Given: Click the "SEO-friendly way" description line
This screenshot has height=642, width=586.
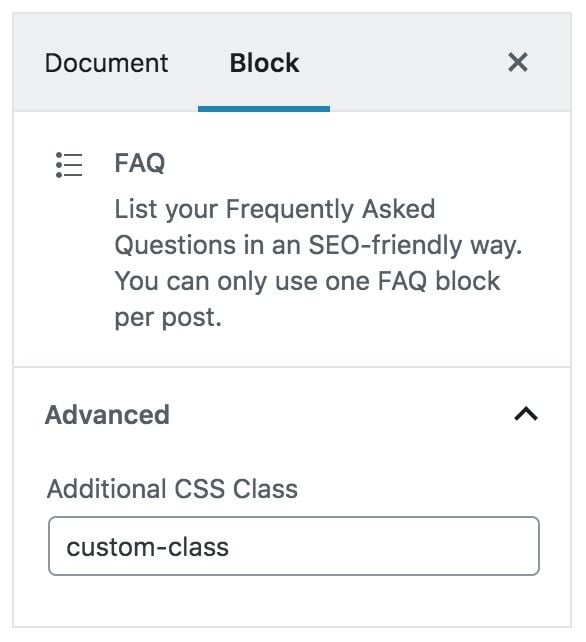Looking at the screenshot, I should (318, 245).
